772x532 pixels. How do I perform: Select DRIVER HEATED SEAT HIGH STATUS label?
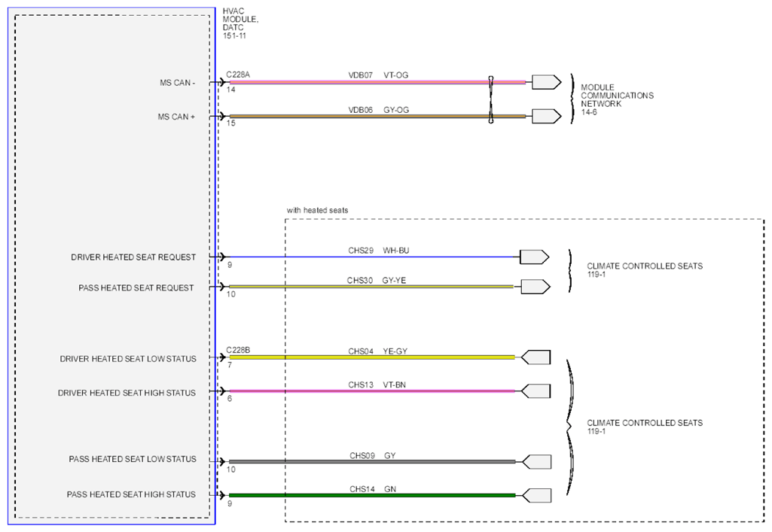coord(127,393)
